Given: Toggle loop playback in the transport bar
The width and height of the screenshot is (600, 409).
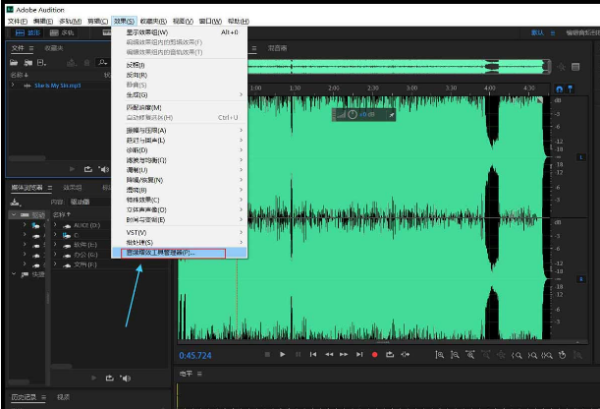Looking at the screenshot, I should [390, 355].
